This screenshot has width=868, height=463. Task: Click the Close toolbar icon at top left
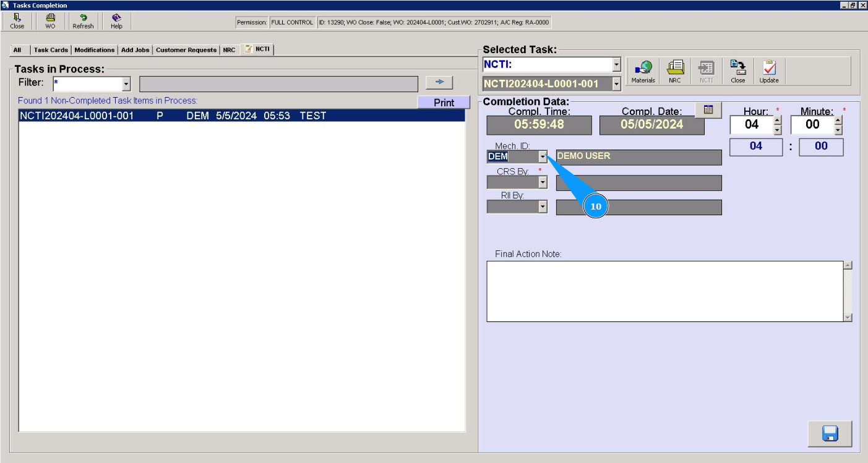coord(17,22)
